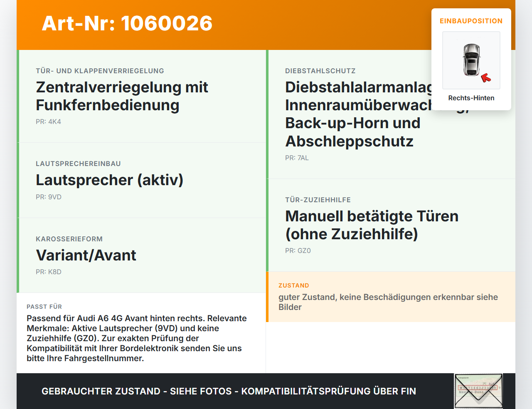This screenshot has height=409, width=532.
Task: Click the top-view car image
Action: click(472, 60)
